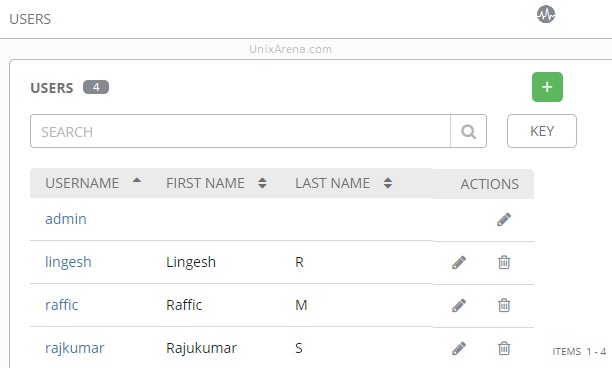612x368 pixels.
Task: Sort by the FIRST NAME column arrows
Action: tap(262, 183)
